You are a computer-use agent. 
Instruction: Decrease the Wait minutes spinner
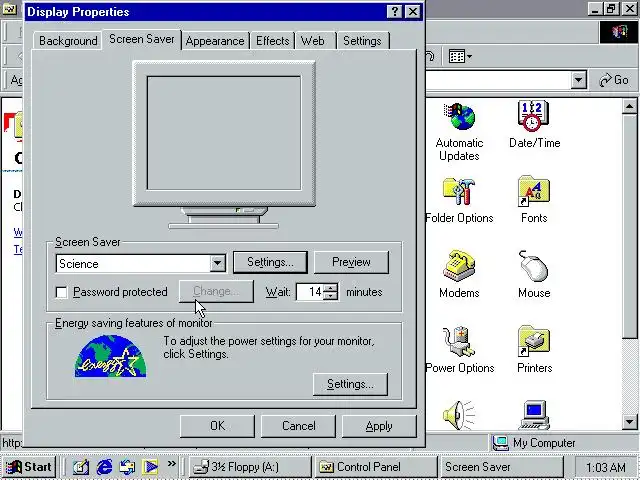pos(331,296)
